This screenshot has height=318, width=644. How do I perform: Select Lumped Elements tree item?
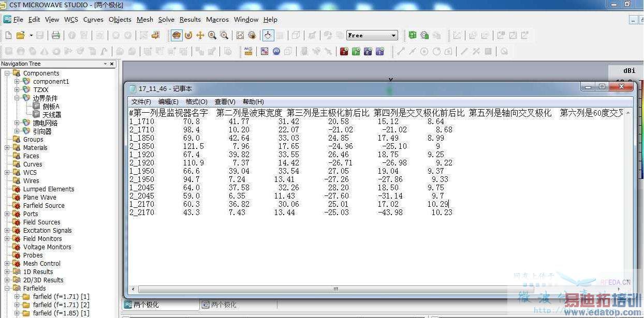49,189
